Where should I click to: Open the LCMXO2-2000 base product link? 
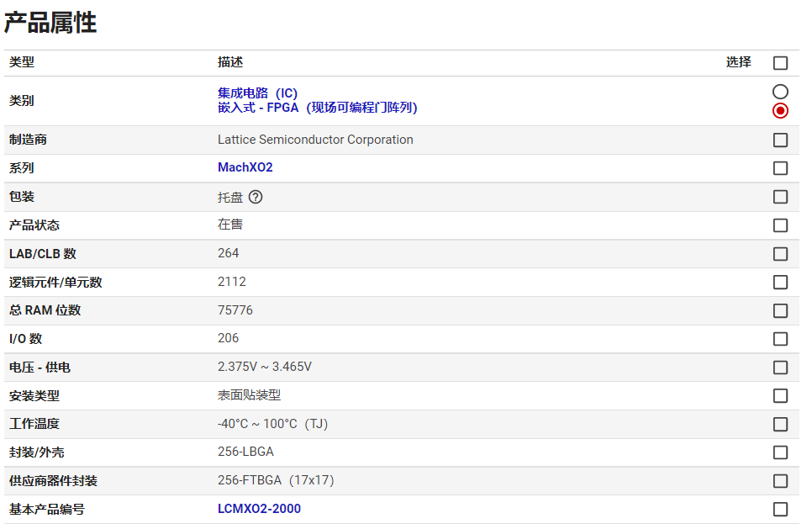(x=259, y=509)
